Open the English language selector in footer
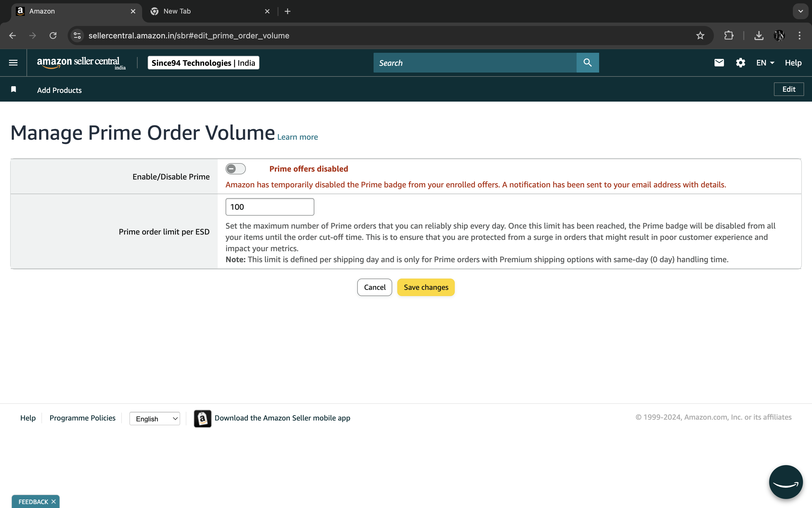This screenshot has width=812, height=508. (x=155, y=419)
